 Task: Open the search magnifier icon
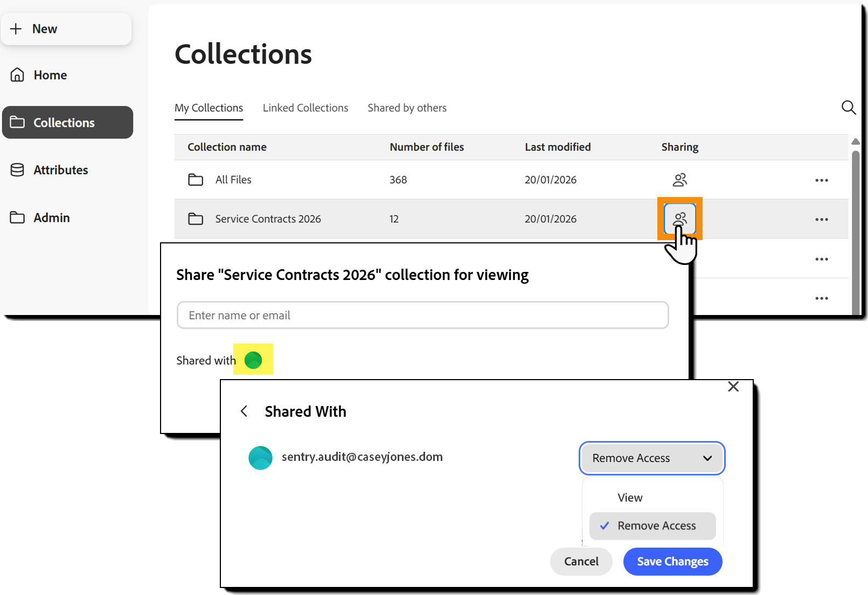pyautogui.click(x=849, y=108)
